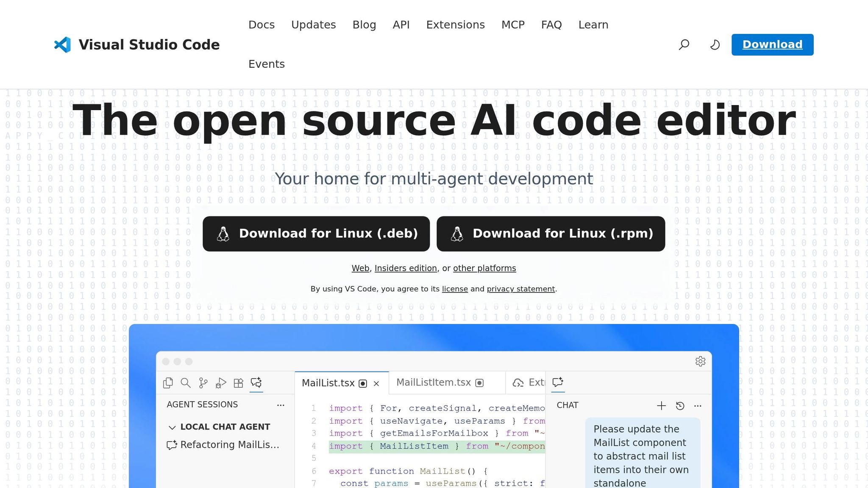Select the Source Control icon
This screenshot has height=488, width=868.
[x=203, y=383]
